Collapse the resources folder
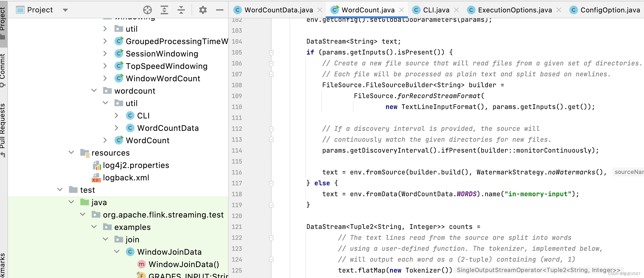 pyautogui.click(x=71, y=153)
